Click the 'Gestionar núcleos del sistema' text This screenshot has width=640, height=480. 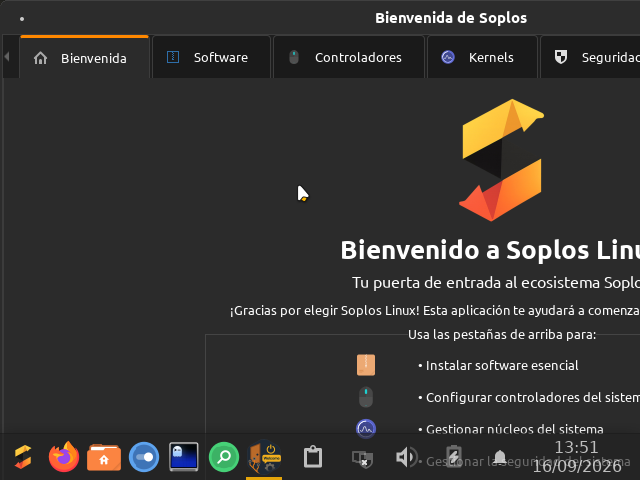[x=514, y=429]
